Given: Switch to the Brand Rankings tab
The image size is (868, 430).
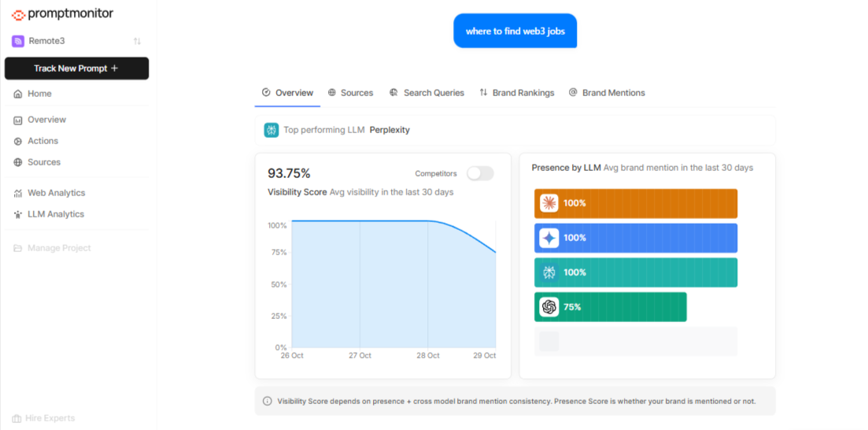Looking at the screenshot, I should tap(517, 93).
